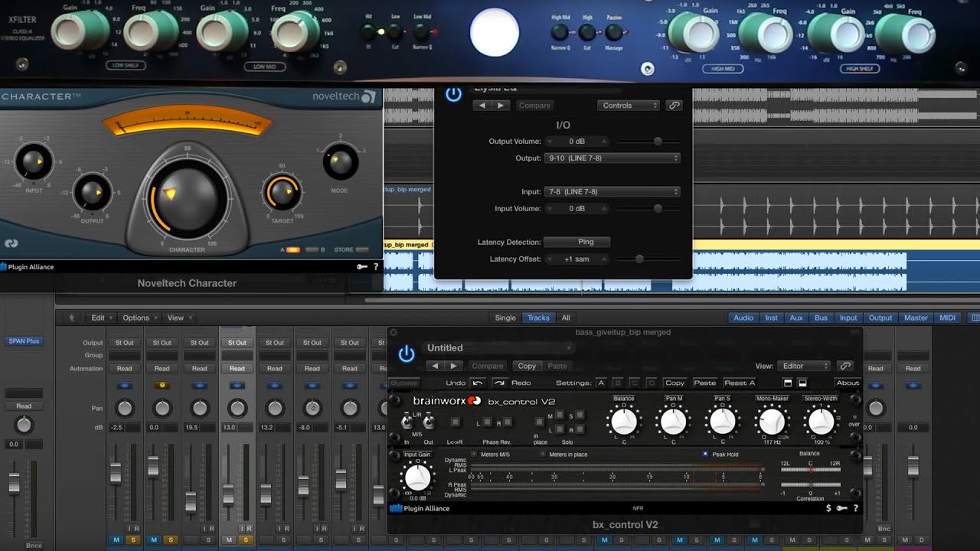
Task: Adjust Latency Offset slider
Action: click(639, 259)
